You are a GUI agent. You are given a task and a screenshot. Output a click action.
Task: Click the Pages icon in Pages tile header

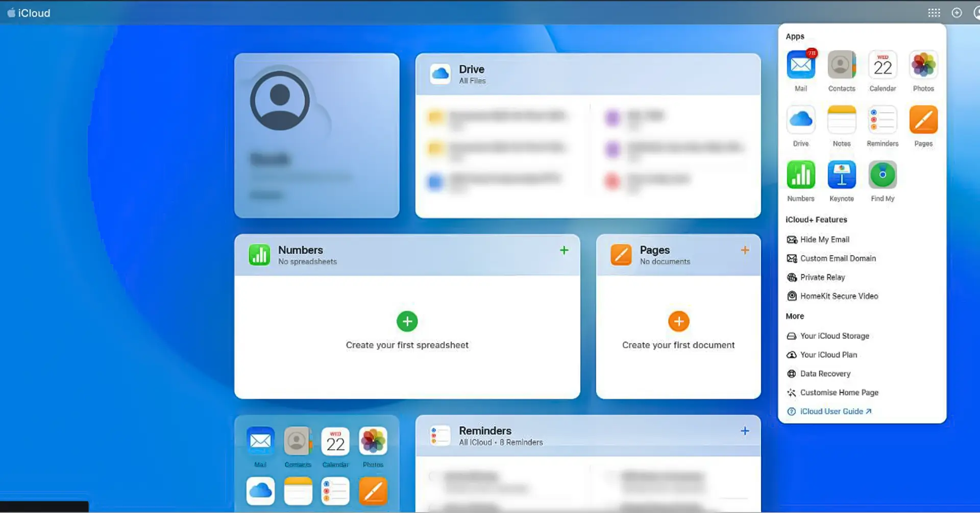(621, 255)
